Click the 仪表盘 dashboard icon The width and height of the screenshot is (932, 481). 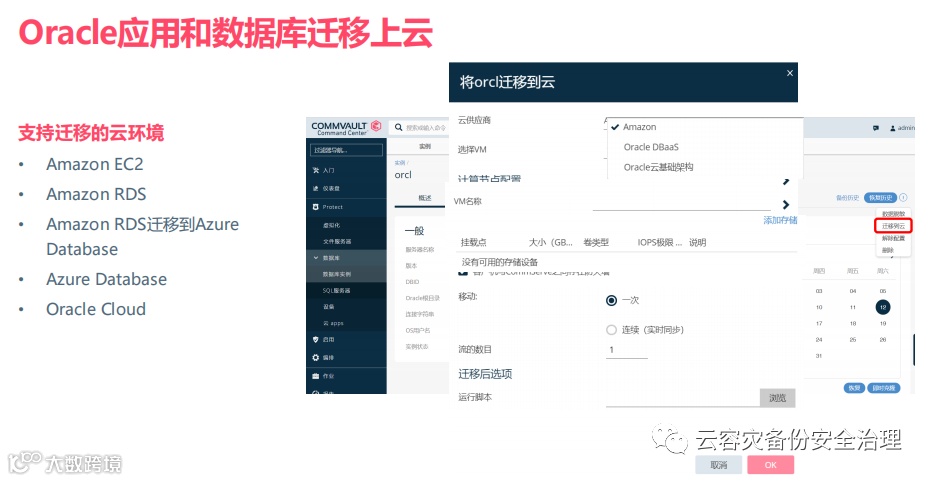316,188
